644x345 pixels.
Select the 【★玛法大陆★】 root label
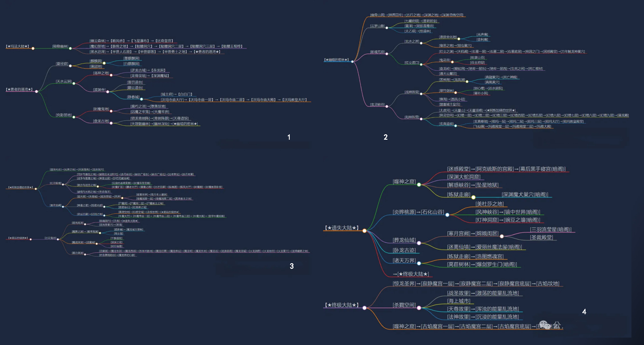tap(18, 46)
